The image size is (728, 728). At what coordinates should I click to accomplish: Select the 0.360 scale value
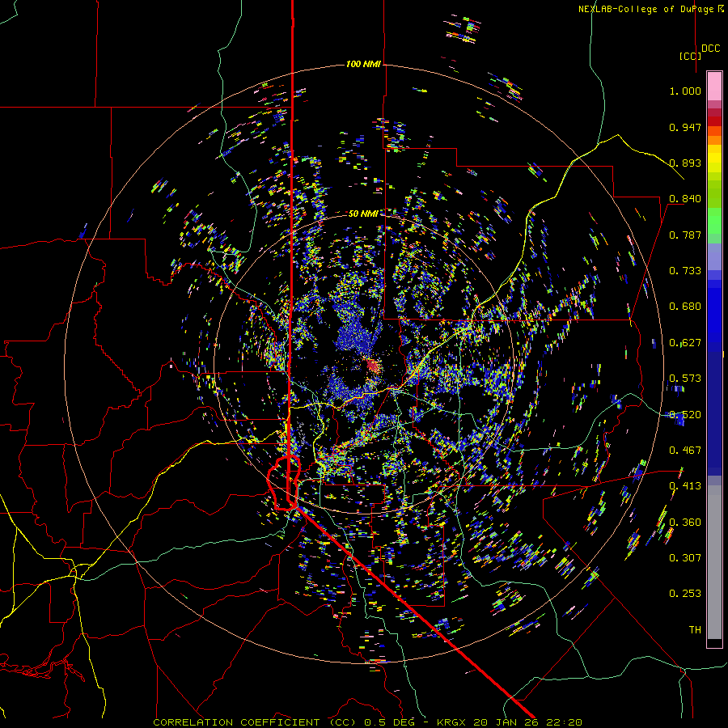pyautogui.click(x=685, y=523)
